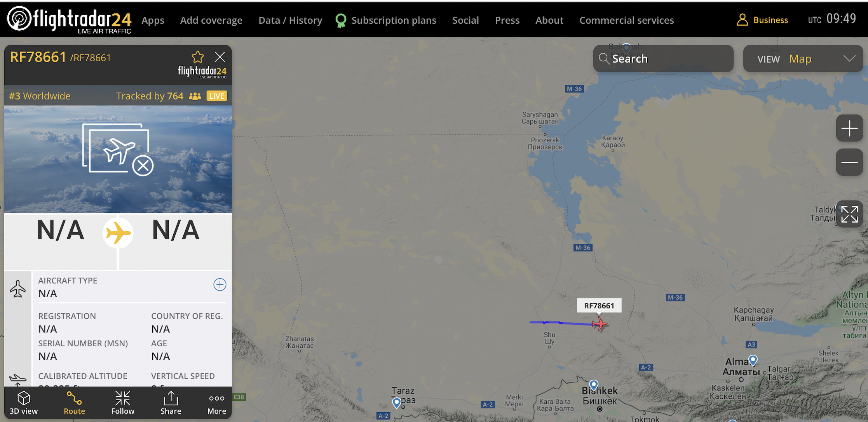
Task: Open the VIEW Map dropdown
Action: (803, 59)
